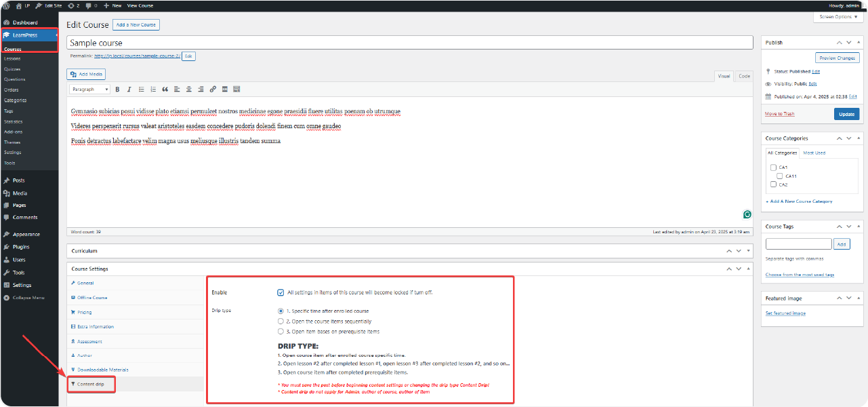Open the Pricing course settings tab
The width and height of the screenshot is (868, 407).
(x=85, y=312)
